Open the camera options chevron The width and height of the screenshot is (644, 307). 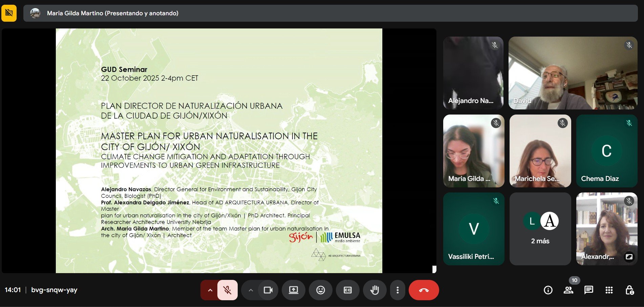coord(251,290)
